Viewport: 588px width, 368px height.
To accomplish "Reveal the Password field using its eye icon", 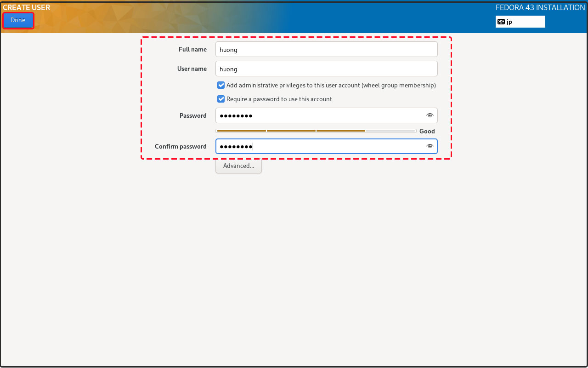I will tap(430, 115).
